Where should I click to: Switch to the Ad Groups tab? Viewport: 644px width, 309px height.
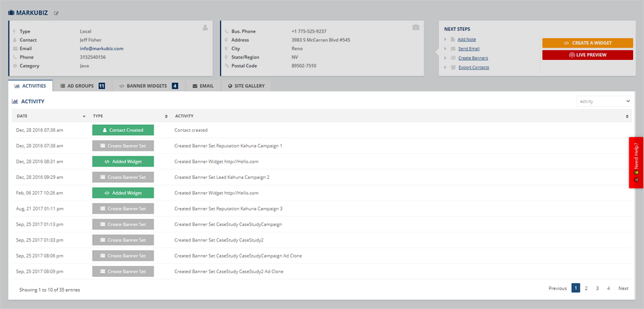pos(82,86)
